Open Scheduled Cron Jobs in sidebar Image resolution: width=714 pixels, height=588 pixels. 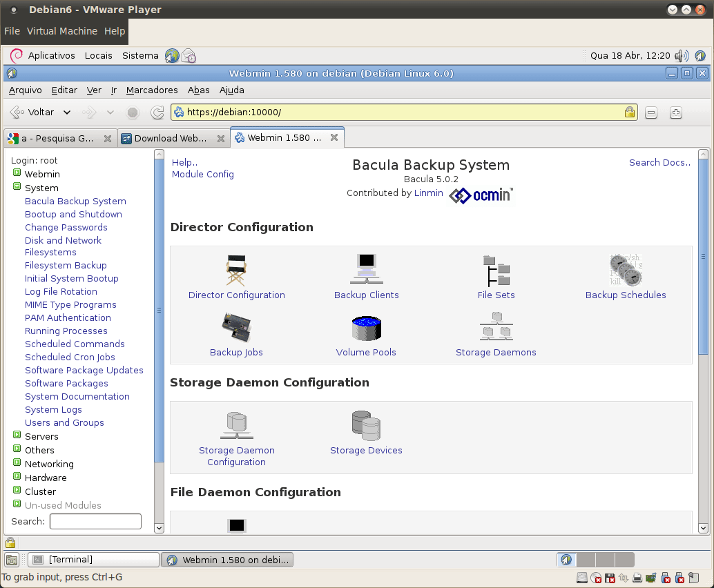(70, 357)
